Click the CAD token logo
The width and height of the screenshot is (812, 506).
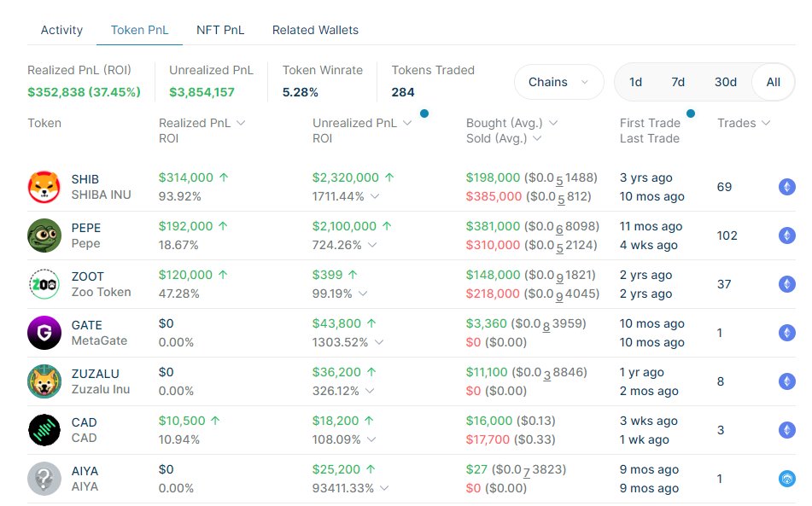[x=44, y=430]
